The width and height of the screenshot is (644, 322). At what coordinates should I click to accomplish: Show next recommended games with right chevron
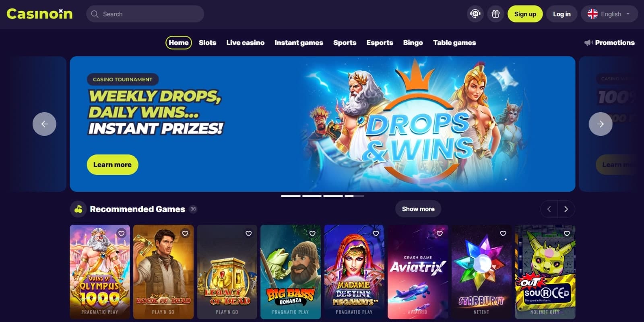pos(566,209)
